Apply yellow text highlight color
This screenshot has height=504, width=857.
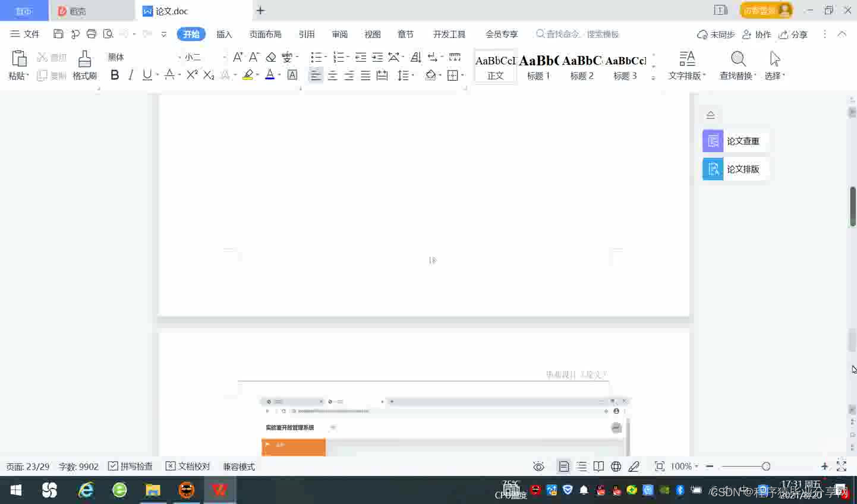tap(248, 75)
